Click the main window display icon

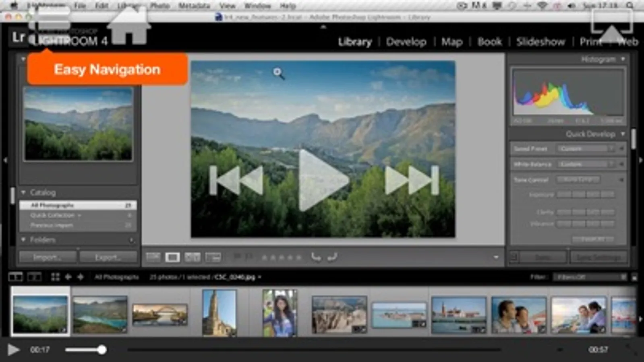point(16,277)
